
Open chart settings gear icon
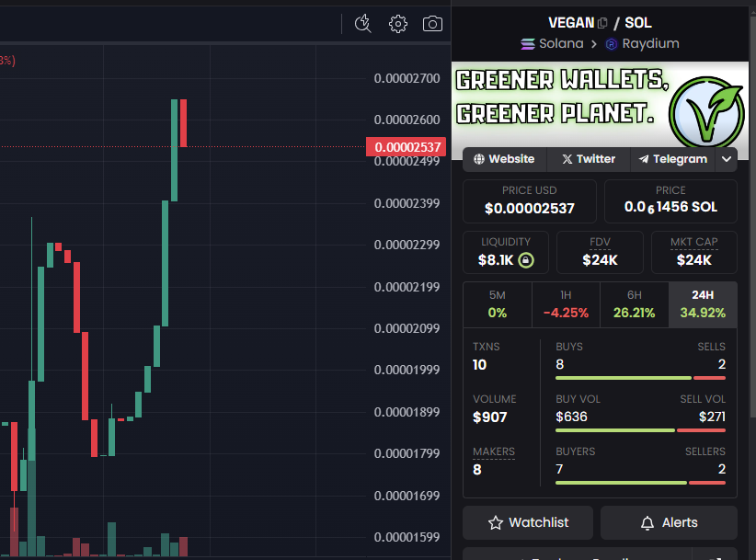pos(397,24)
